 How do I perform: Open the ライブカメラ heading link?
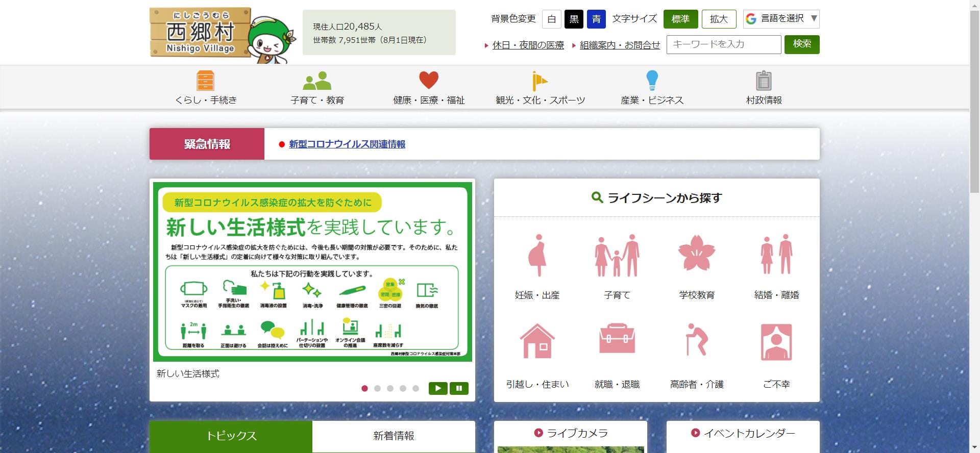577,433
